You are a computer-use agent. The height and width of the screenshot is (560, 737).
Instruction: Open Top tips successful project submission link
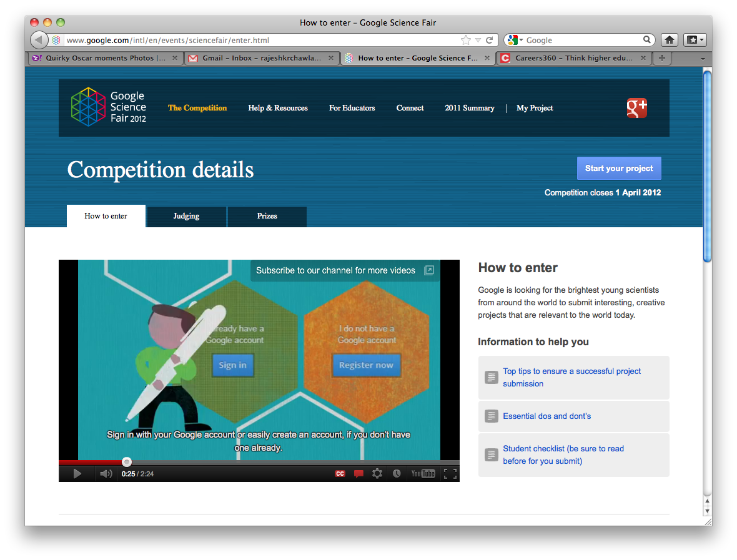tap(571, 377)
